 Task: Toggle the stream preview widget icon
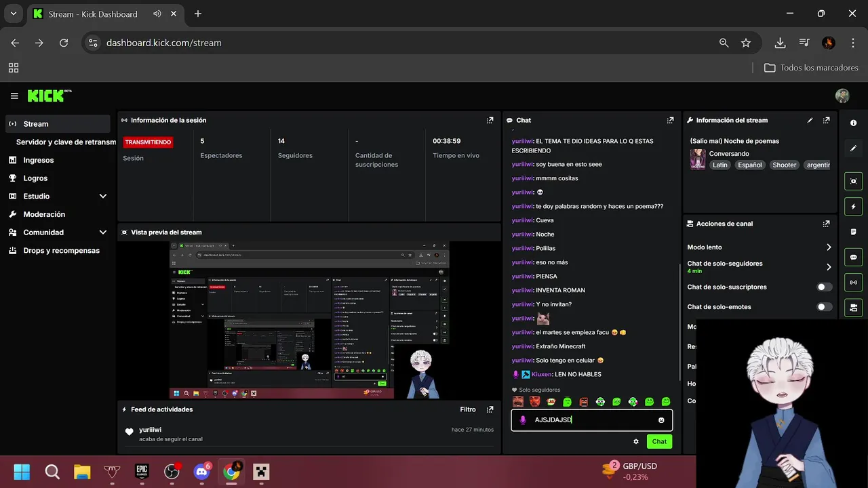pyautogui.click(x=853, y=181)
